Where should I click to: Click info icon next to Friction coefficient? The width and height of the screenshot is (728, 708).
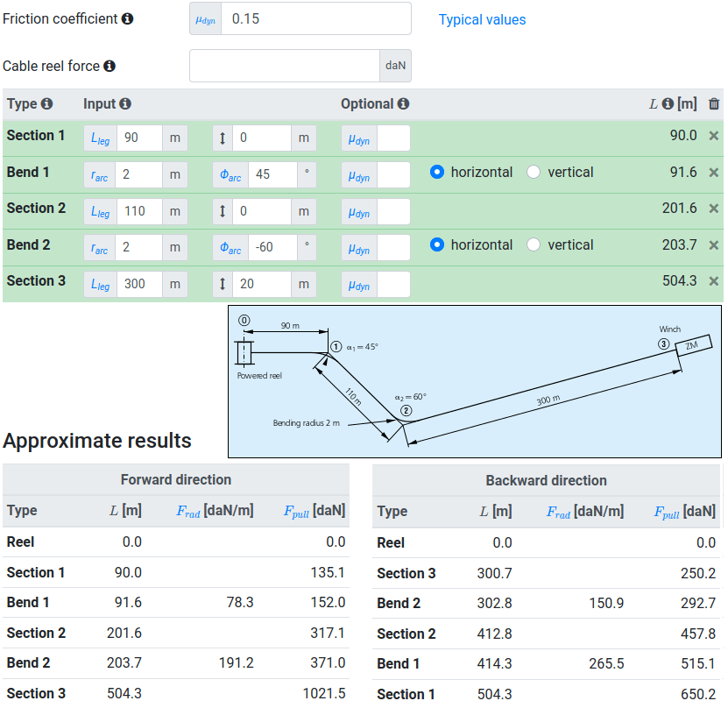[x=128, y=19]
